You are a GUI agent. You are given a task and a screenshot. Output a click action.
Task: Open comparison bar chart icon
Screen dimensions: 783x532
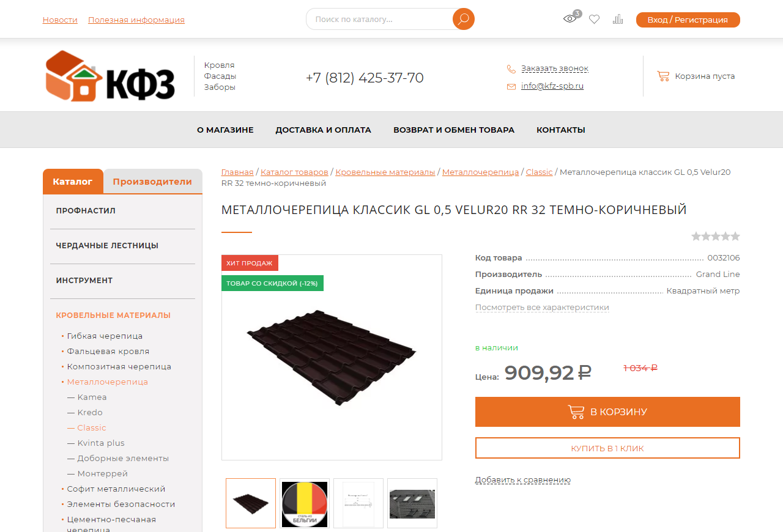[618, 19]
